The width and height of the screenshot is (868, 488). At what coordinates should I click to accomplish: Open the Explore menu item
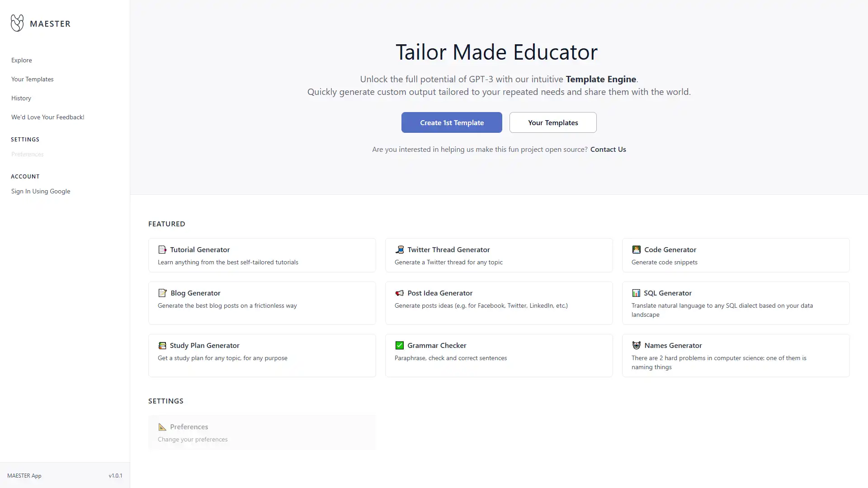pyautogui.click(x=21, y=60)
